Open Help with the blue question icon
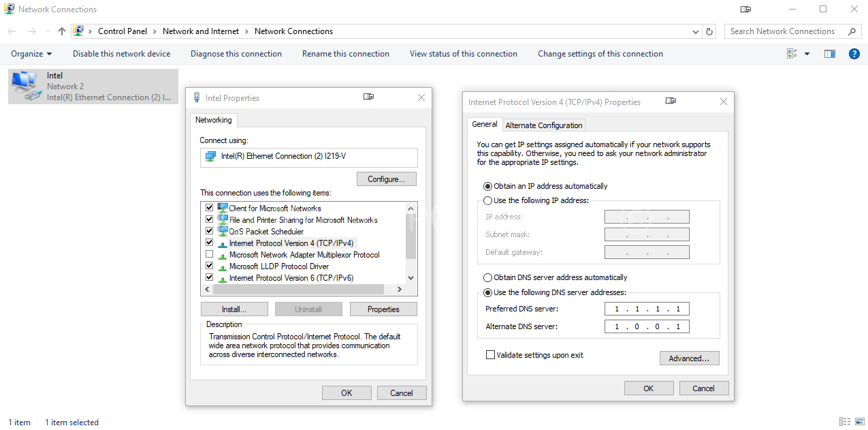Screen dimensions: 868x430 point(854,54)
